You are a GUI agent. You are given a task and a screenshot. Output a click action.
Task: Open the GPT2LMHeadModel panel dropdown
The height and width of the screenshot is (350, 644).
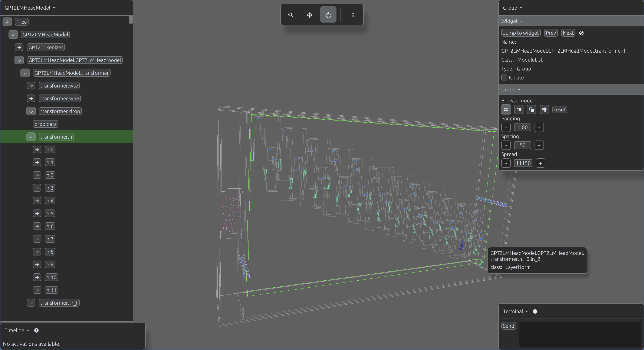click(x=30, y=8)
